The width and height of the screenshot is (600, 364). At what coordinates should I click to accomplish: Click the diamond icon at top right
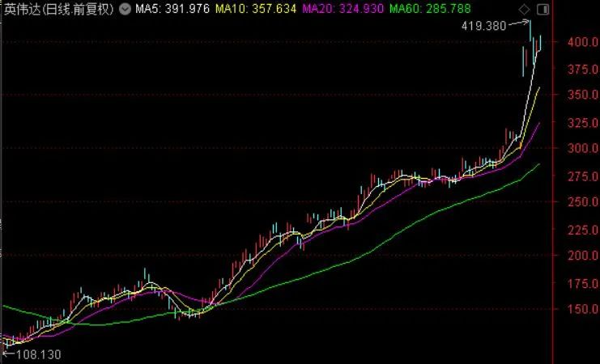pos(524,9)
